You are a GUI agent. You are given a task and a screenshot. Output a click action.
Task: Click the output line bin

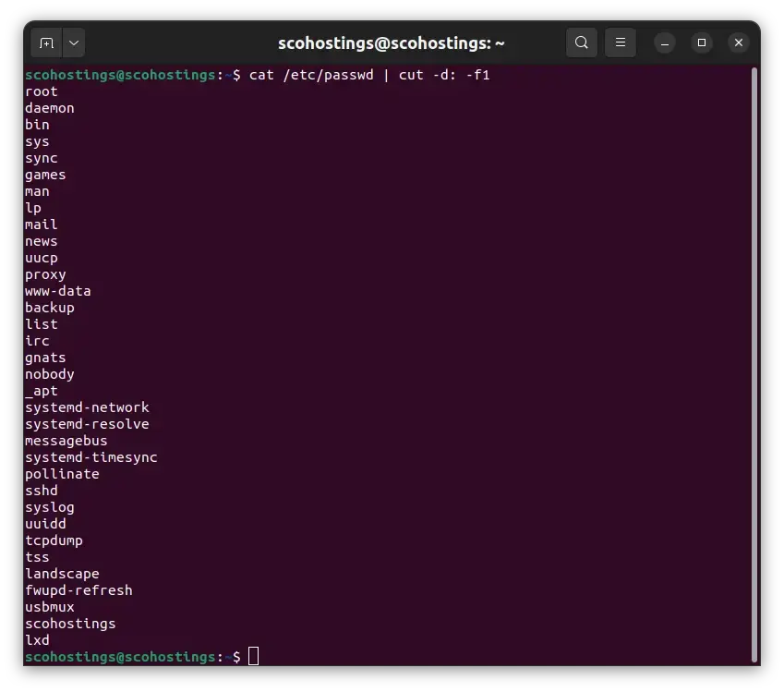point(37,125)
